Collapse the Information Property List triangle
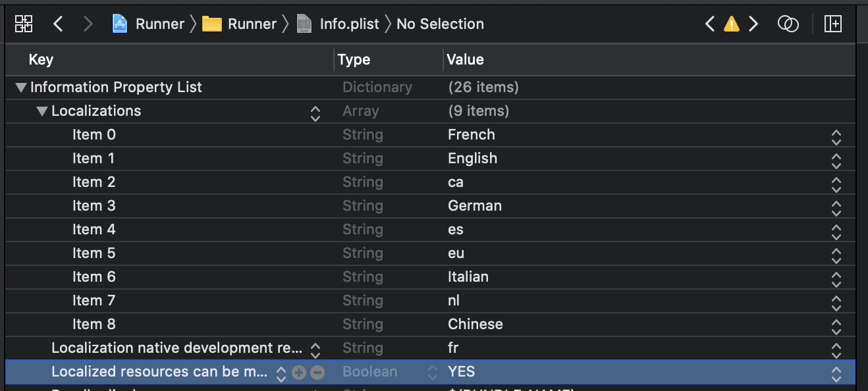 click(21, 88)
